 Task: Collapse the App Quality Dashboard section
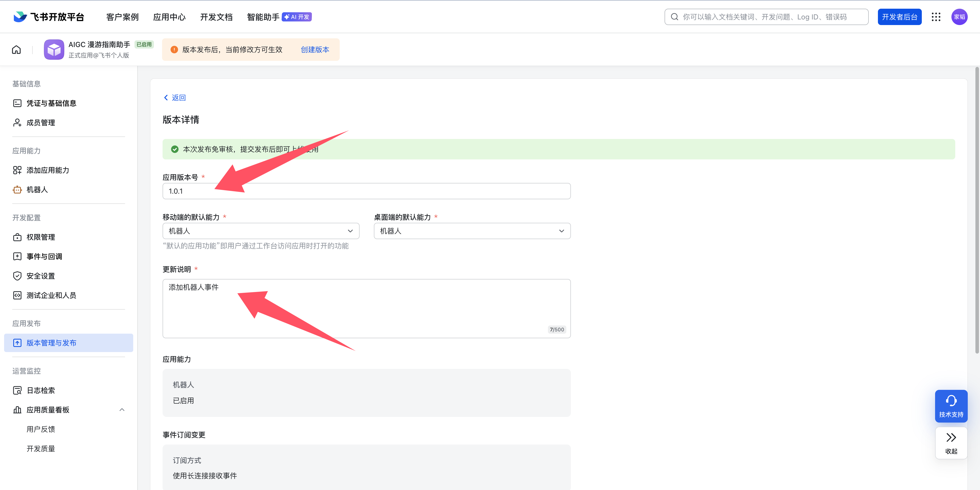coord(122,410)
